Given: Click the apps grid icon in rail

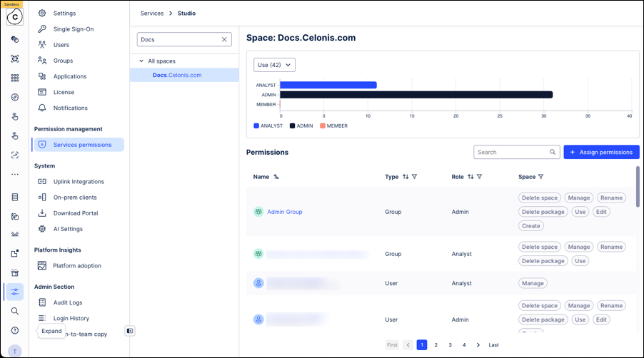Looking at the screenshot, I should [x=15, y=78].
